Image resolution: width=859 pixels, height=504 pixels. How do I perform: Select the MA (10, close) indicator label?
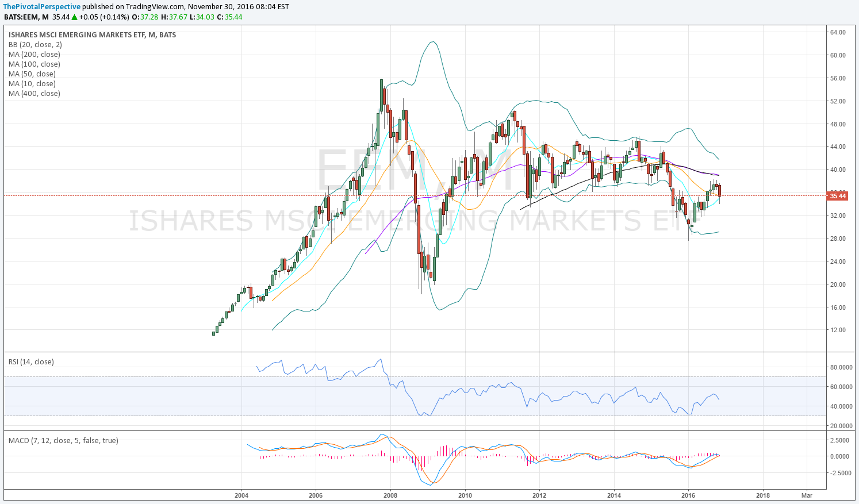[32, 84]
